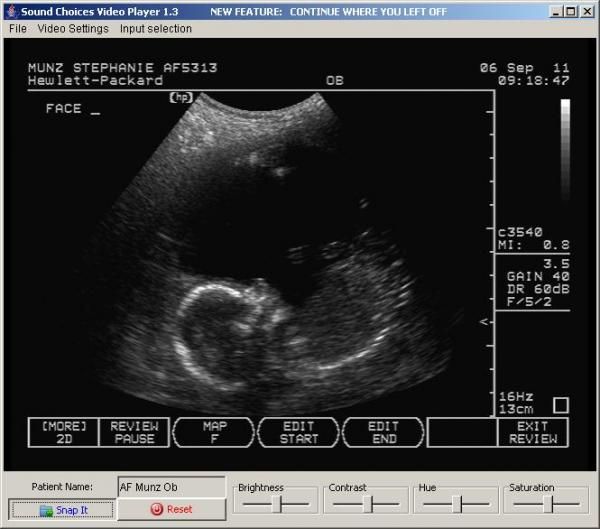Maximize the Sound Choices Video Player window
600x529 pixels.
[x=571, y=12]
